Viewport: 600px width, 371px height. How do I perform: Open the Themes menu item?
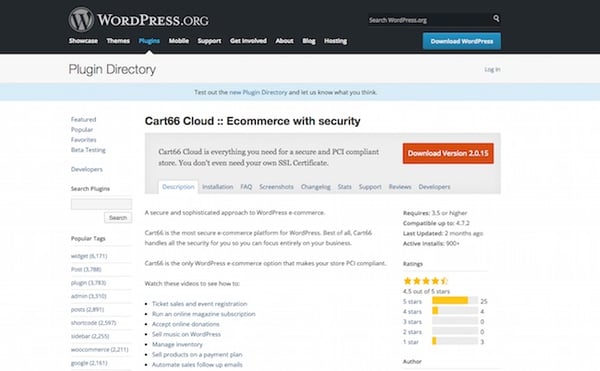point(118,41)
